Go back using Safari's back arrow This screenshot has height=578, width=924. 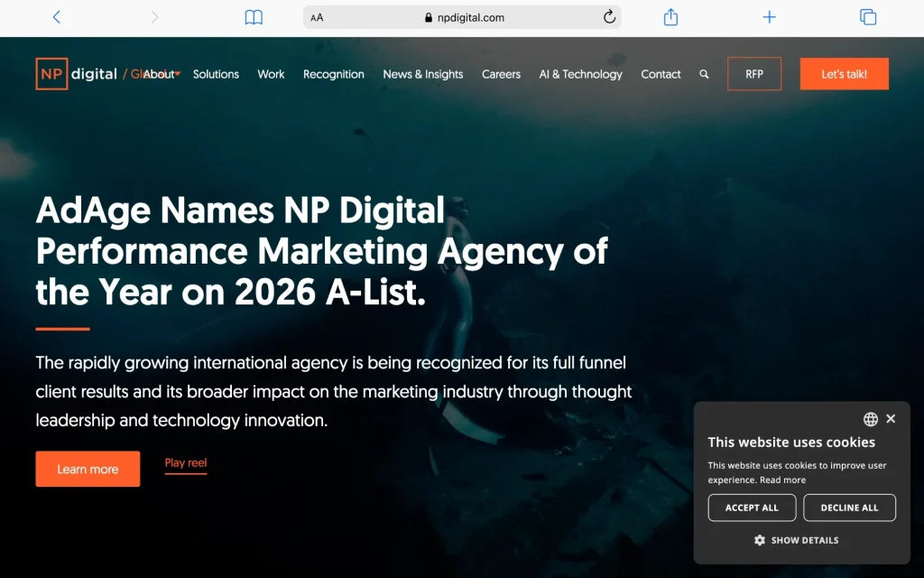pyautogui.click(x=57, y=17)
